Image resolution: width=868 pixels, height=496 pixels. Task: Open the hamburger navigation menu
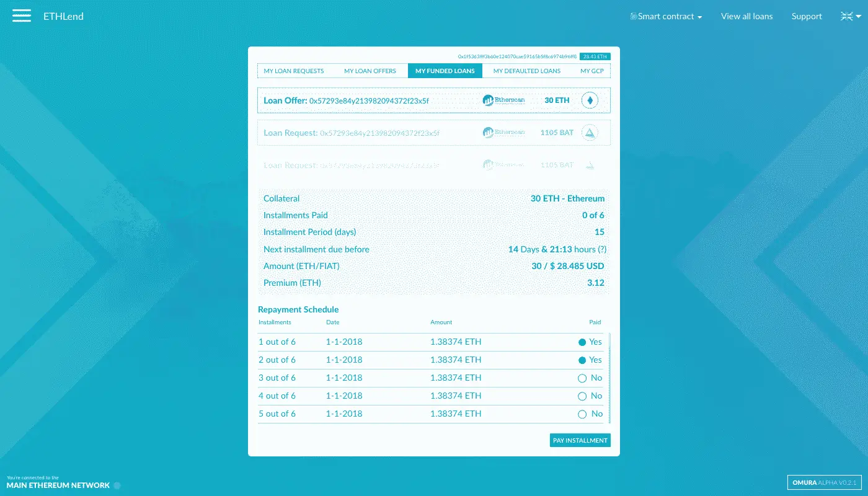click(21, 15)
